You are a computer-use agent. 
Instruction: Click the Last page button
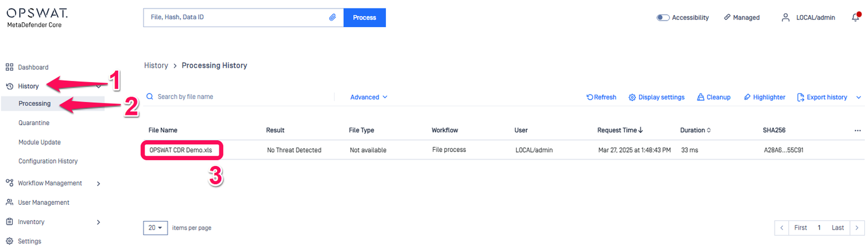(838, 228)
